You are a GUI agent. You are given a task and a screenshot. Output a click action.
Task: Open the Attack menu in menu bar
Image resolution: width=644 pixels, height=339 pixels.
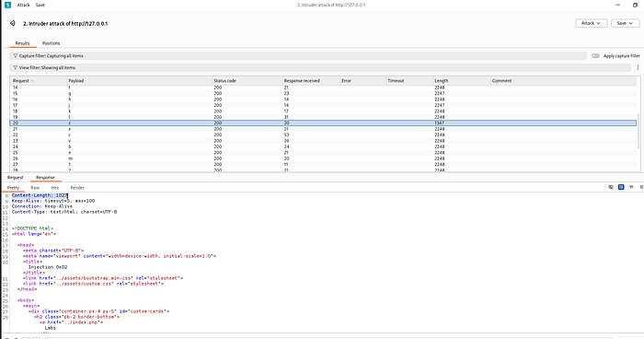click(x=23, y=5)
